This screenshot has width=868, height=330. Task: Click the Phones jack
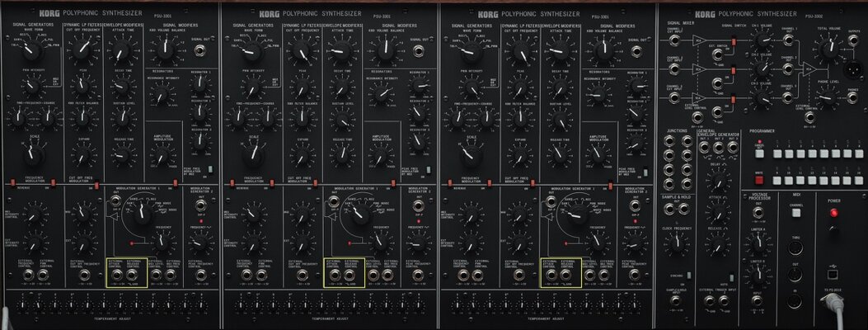tap(852, 98)
